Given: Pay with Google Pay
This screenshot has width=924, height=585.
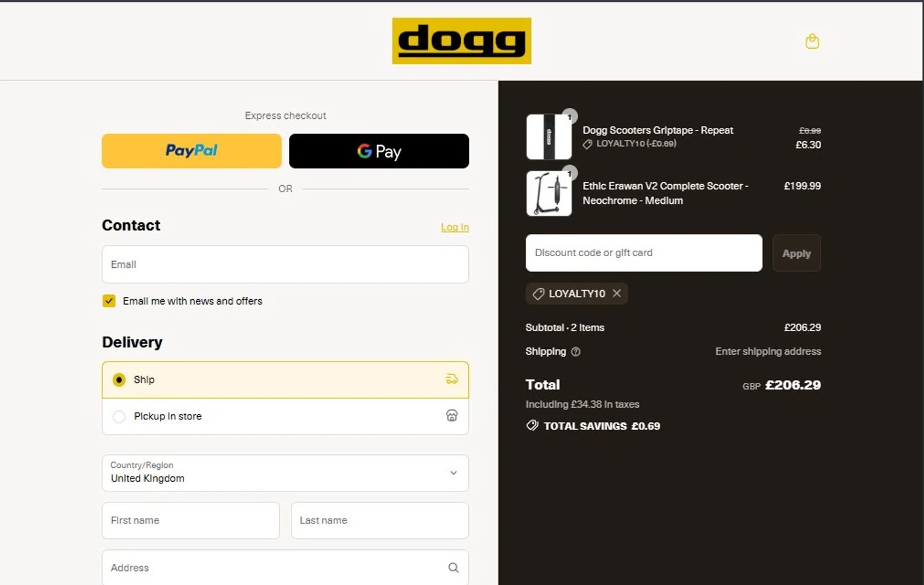Looking at the screenshot, I should coord(379,151).
